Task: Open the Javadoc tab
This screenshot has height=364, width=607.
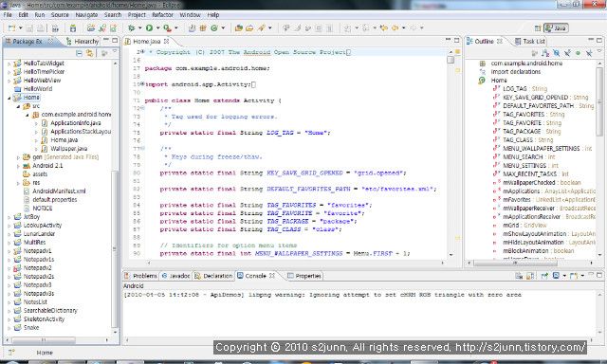Action: click(176, 276)
